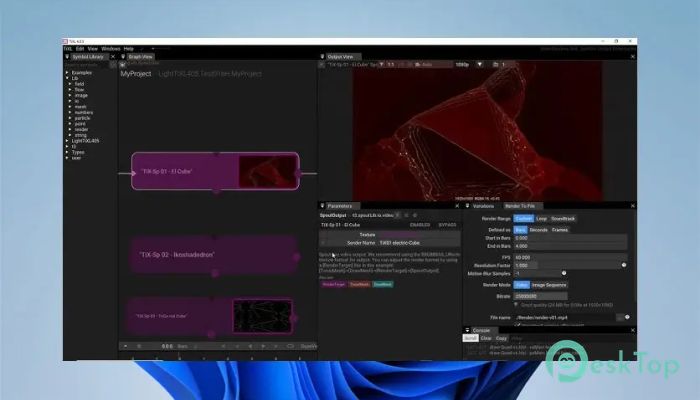Select the 'TIX-Sp 02 - Ikosahedron' node
Screen dimensions: 700x400
214,255
